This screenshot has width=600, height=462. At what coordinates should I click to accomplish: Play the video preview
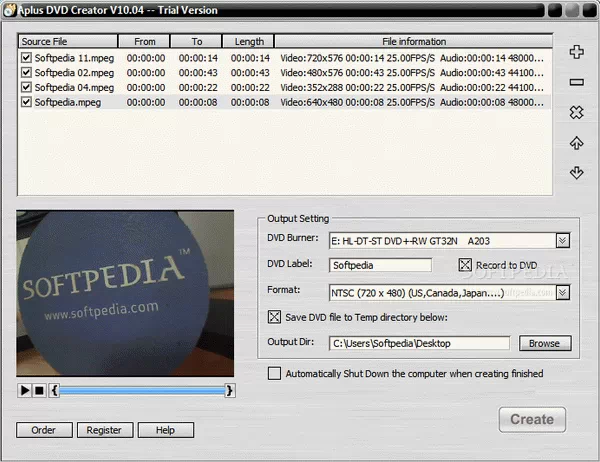24,390
